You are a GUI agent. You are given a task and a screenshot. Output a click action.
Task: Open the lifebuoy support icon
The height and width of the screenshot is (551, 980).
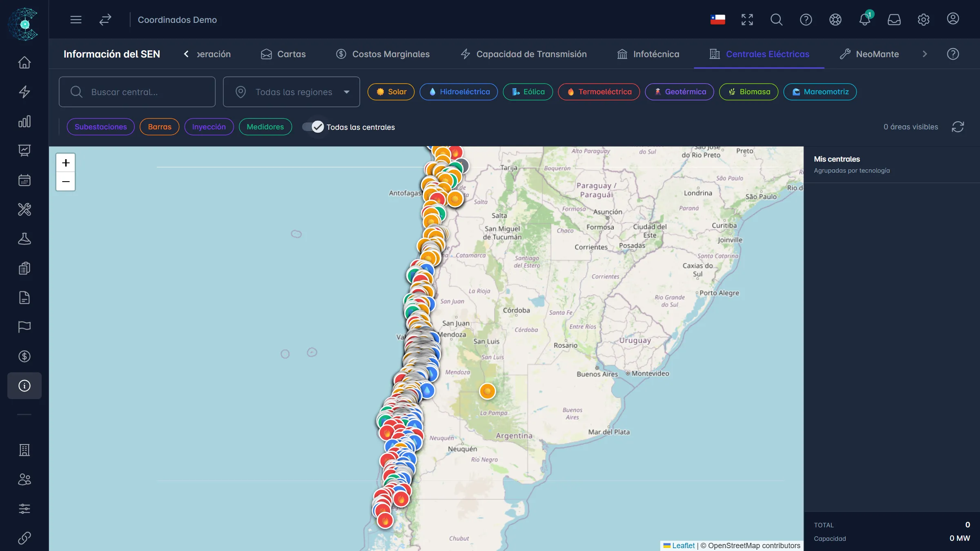point(835,20)
